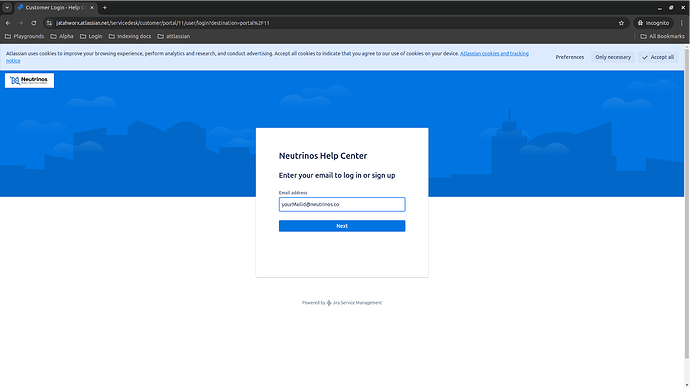This screenshot has width=690, height=388.
Task: Click the Next button
Action: [x=342, y=226]
